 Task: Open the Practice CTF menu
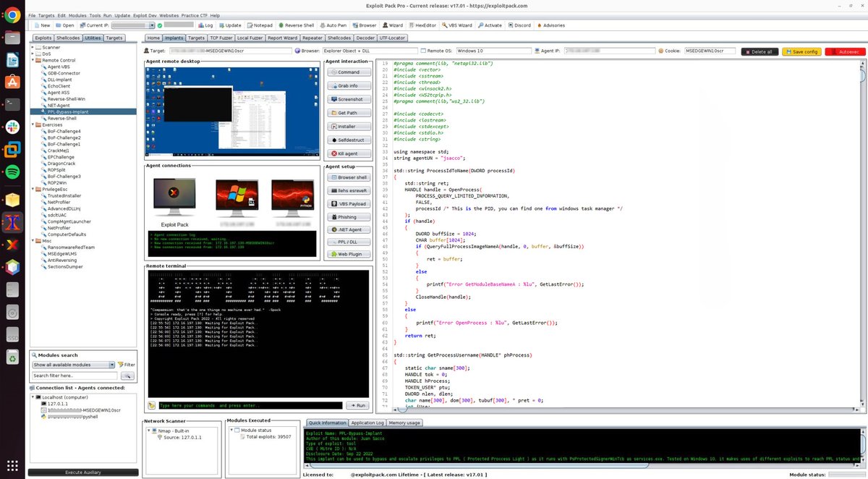[x=195, y=15]
